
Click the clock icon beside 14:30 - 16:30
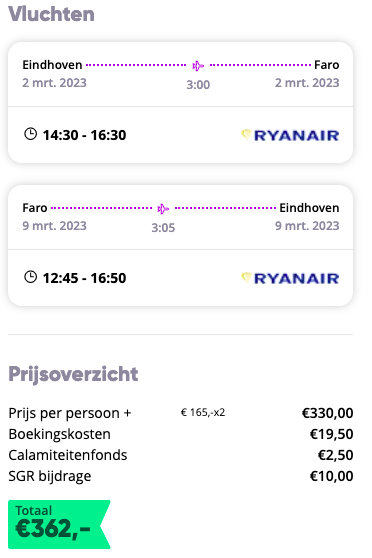tap(30, 134)
